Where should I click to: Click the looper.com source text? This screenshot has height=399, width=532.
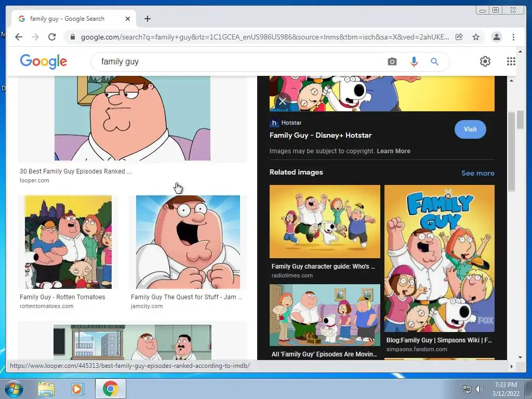34,180
